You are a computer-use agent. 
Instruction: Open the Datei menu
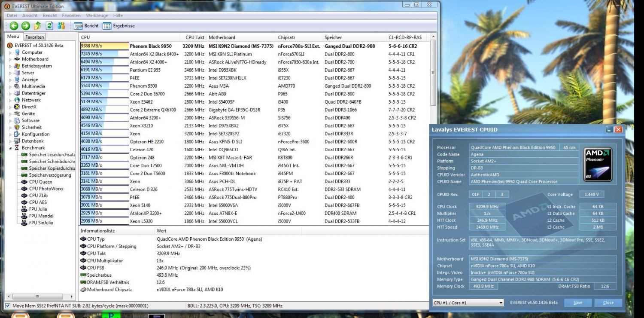12,15
